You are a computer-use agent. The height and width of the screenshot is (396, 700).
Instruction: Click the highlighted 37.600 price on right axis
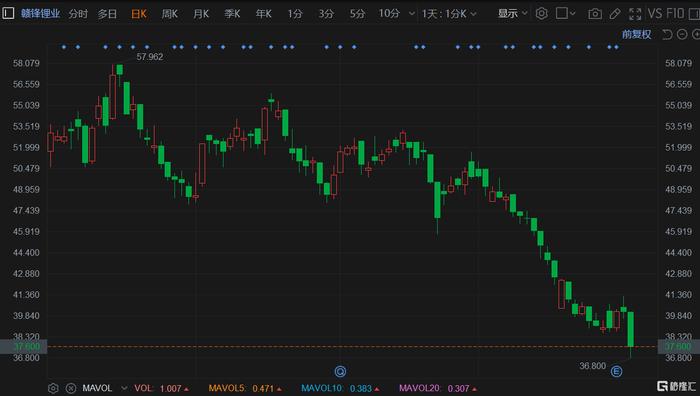[x=679, y=346]
